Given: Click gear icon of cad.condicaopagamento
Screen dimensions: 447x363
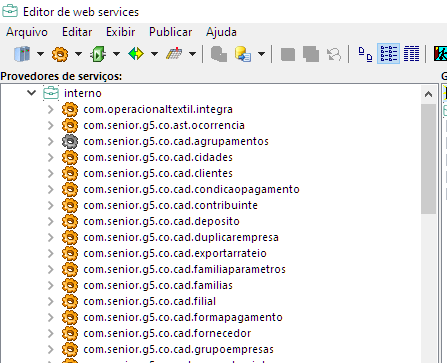Looking at the screenshot, I should (70, 189).
